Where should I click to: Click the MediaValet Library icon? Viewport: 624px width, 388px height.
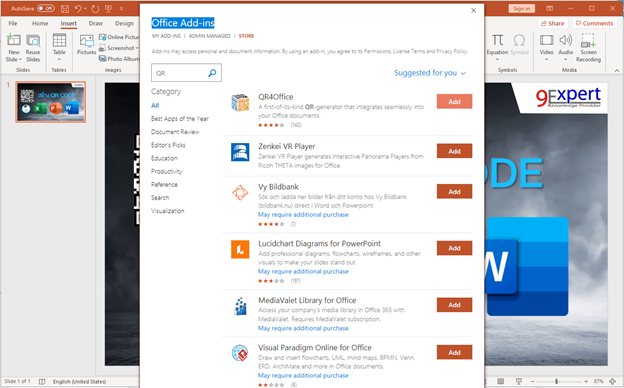pos(240,306)
